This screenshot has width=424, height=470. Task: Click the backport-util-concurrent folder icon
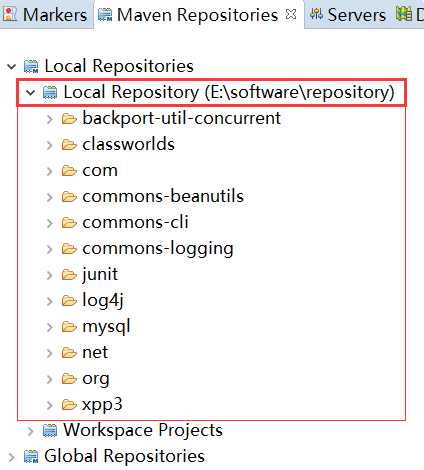69,118
